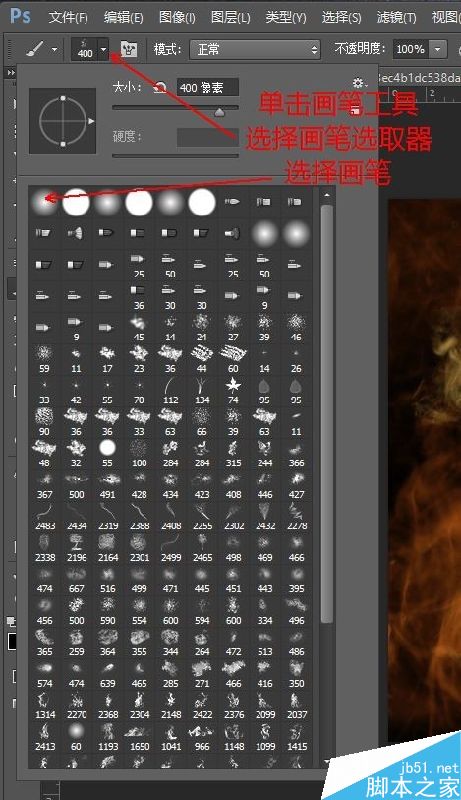Select the Brush tool preset icon

tap(35, 49)
